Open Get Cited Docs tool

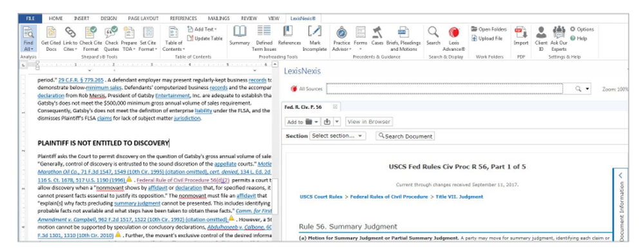(x=51, y=39)
